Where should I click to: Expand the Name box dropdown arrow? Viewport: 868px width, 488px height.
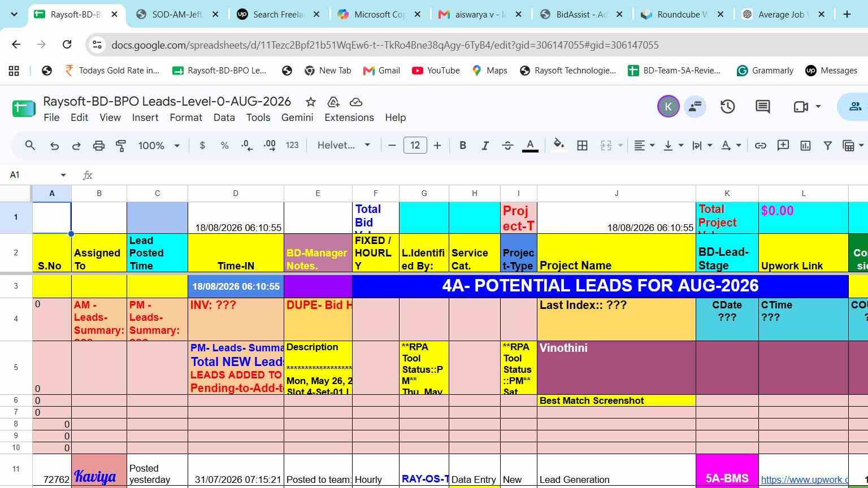[x=63, y=175]
